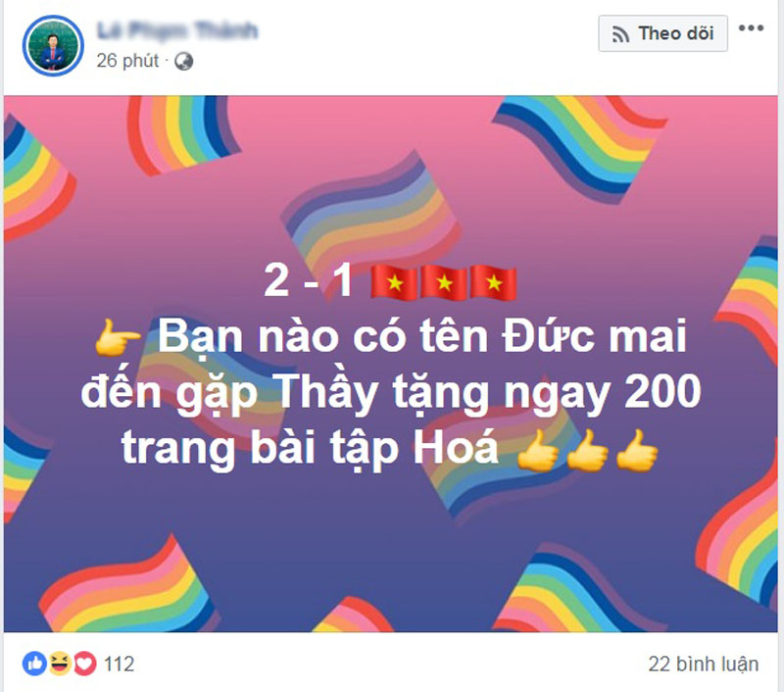Click the pointing hand emoji

[118, 337]
